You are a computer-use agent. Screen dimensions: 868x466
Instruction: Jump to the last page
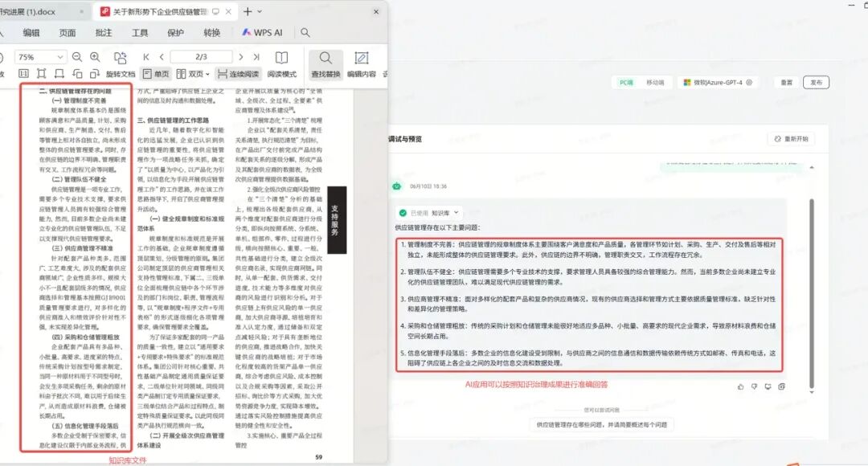256,57
